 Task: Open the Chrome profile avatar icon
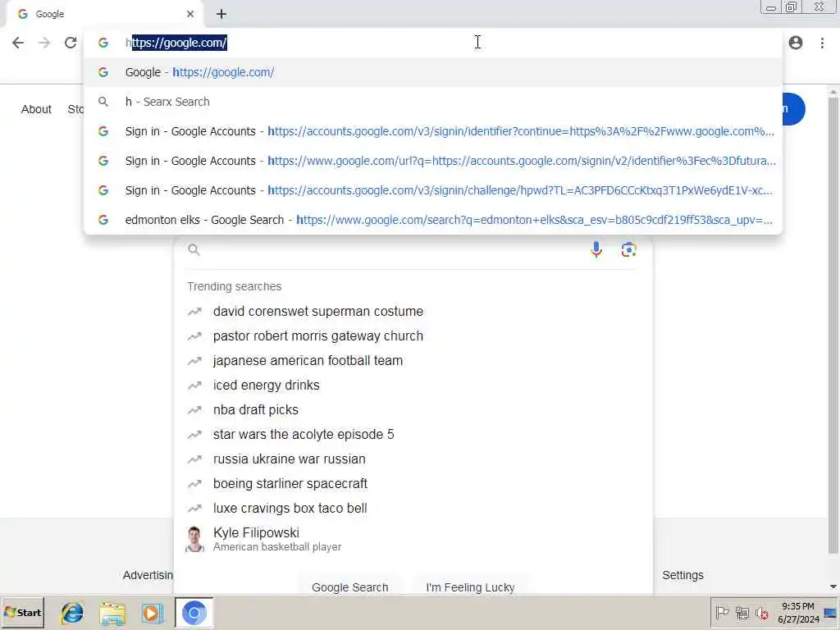point(796,43)
